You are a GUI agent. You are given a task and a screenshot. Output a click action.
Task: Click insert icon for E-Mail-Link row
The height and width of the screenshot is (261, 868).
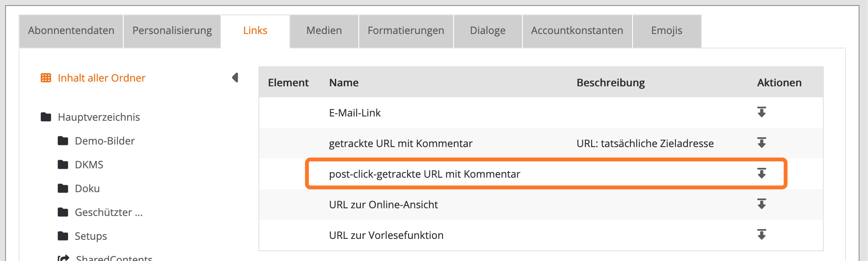[x=761, y=112]
